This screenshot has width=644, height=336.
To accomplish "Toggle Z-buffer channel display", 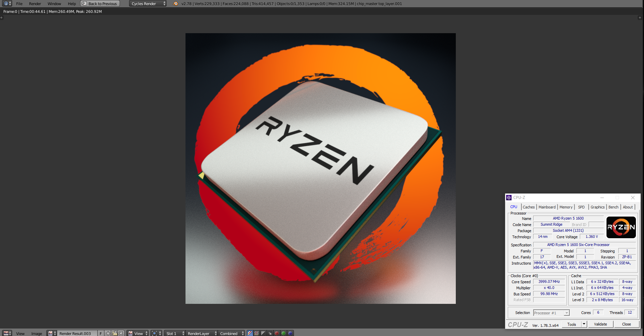I will 270,333.
